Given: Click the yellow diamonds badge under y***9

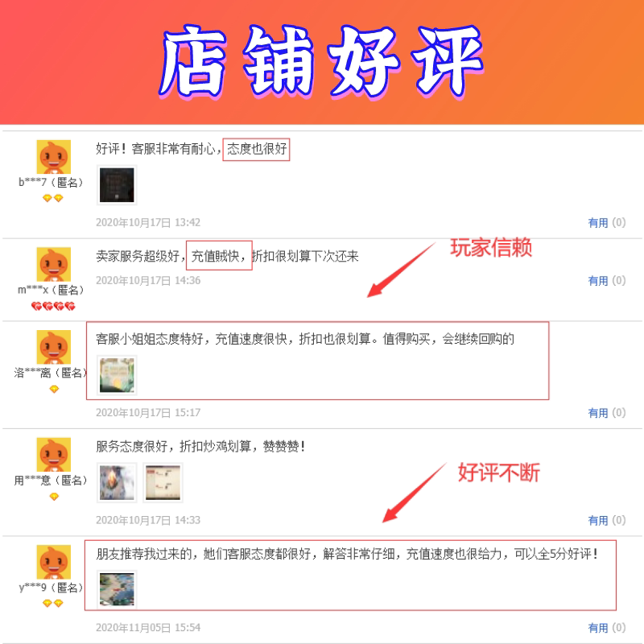Looking at the screenshot, I should [x=53, y=603].
